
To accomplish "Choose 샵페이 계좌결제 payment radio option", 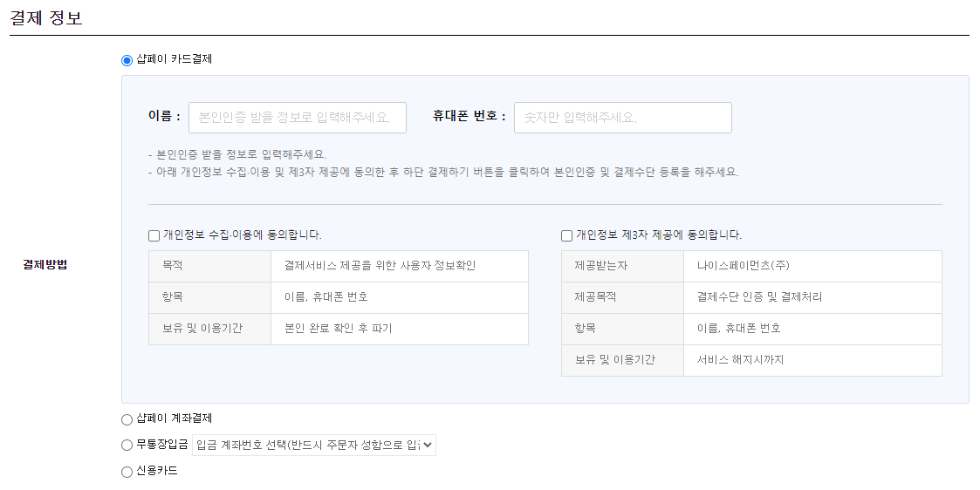I will click(127, 419).
